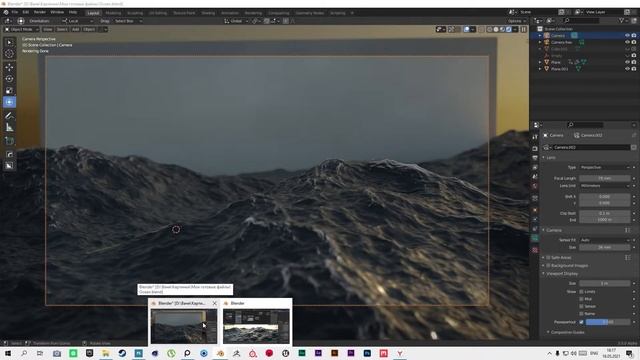Screen dimensions: 640x360
Task: Select the Transform tool (highlighted blue)
Action: click(9, 102)
